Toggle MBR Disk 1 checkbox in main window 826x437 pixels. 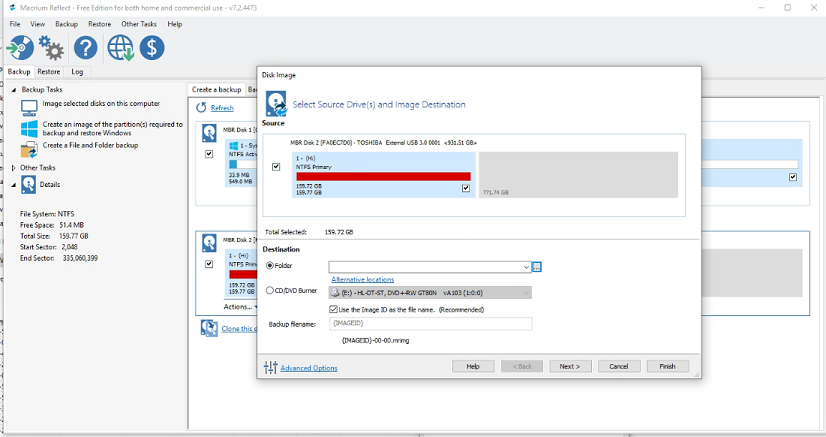pyautogui.click(x=209, y=154)
